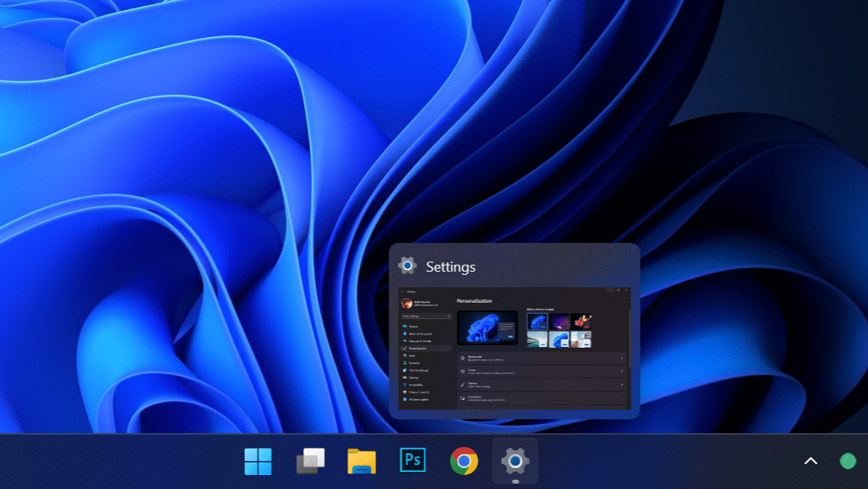Screen dimensions: 868x489
Task: Select System in the previewed Settings sidebar
Action: point(414,327)
